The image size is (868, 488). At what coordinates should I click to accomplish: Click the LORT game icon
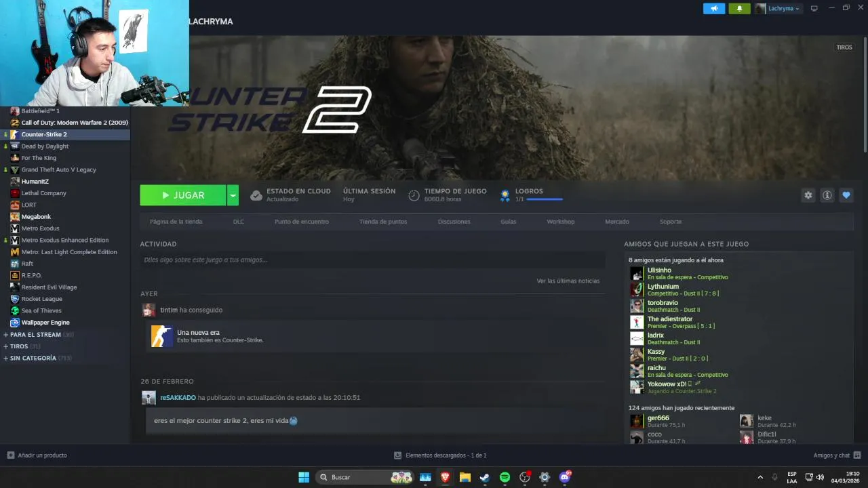tap(15, 205)
